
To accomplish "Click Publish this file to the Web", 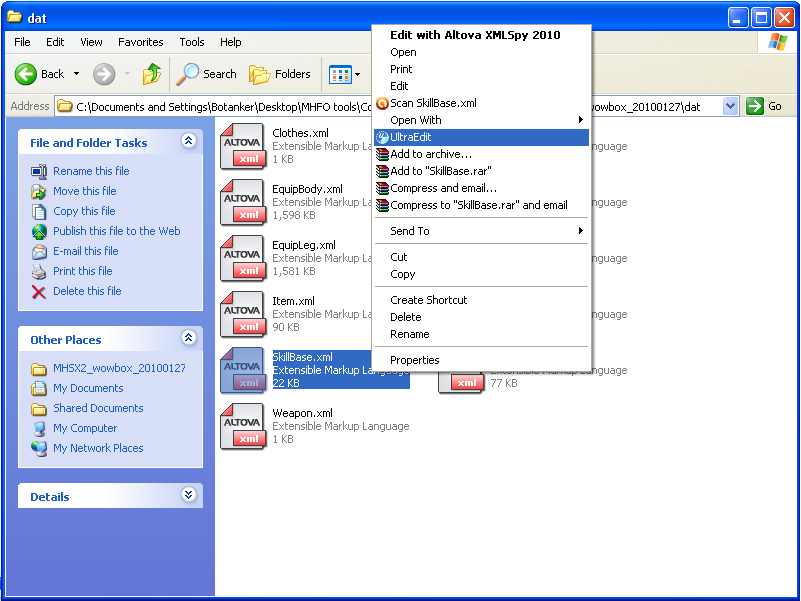I will point(116,231).
